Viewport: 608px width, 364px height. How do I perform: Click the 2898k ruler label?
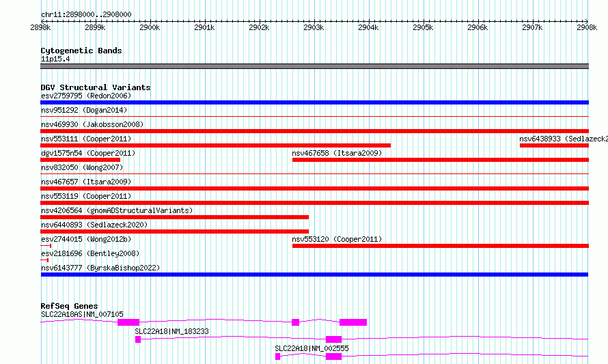(40, 27)
